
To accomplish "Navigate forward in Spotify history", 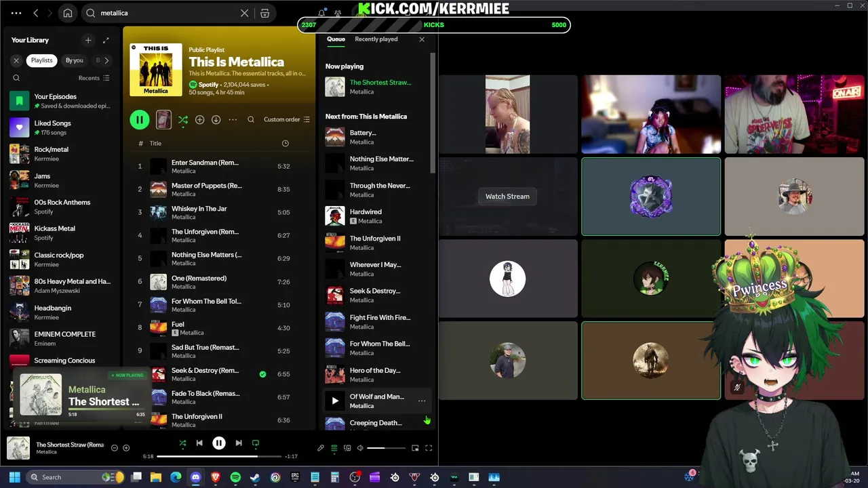I will coord(51,13).
